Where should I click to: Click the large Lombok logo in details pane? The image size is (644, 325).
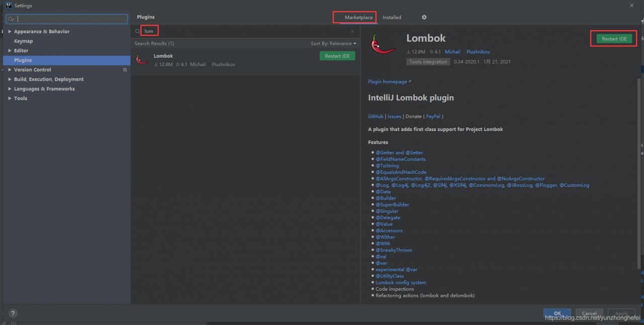pos(383,45)
